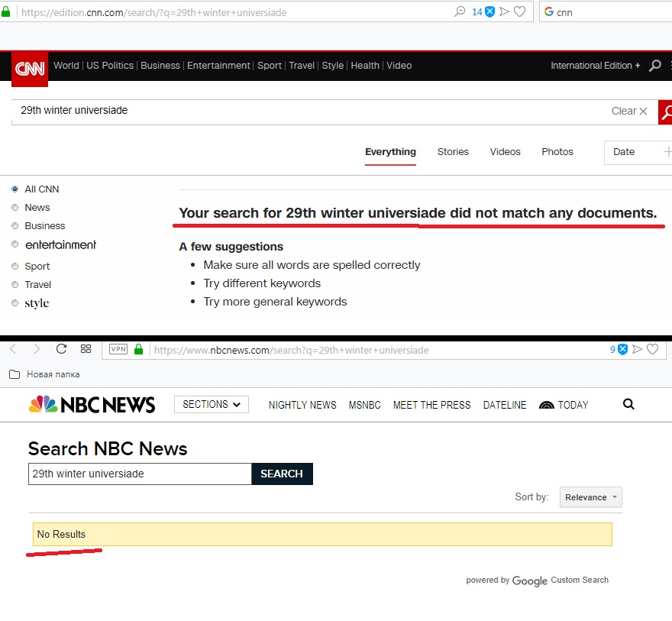Viewport: 672px width, 621px height.
Task: Open the Relevance sort dropdown
Action: pos(590,497)
